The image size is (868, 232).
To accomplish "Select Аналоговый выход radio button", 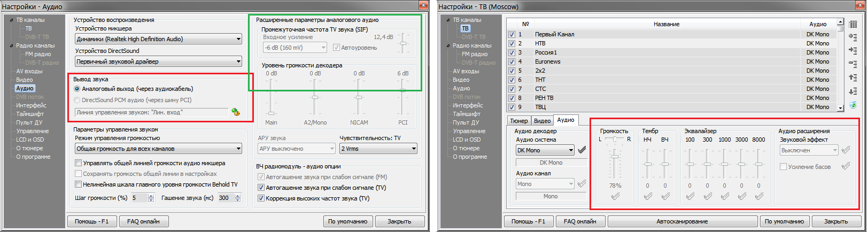I will point(77,89).
